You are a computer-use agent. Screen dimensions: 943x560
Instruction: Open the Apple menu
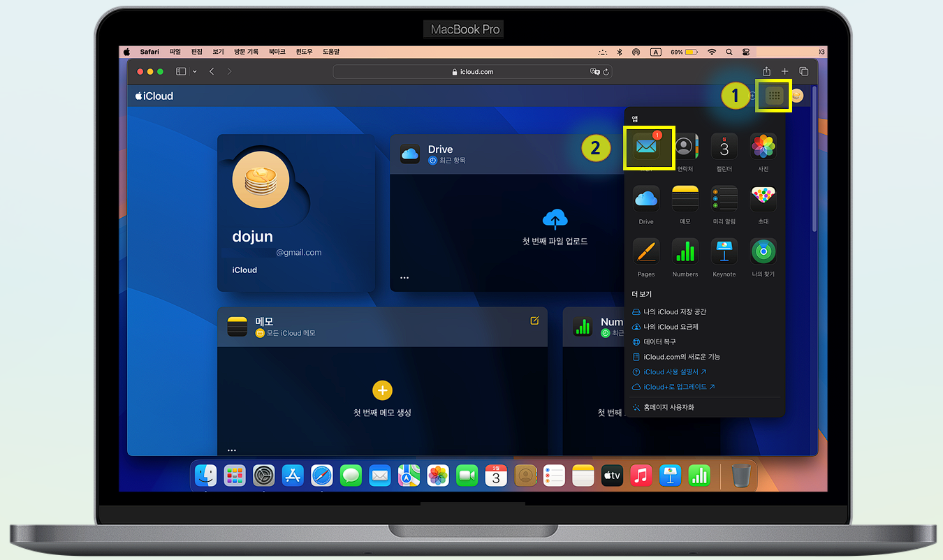(127, 52)
